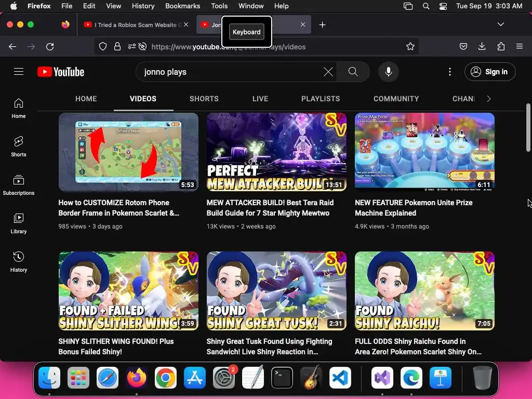Open Control Center in the macOS menu bar
Screen dimensions: 532x399
[443, 6]
